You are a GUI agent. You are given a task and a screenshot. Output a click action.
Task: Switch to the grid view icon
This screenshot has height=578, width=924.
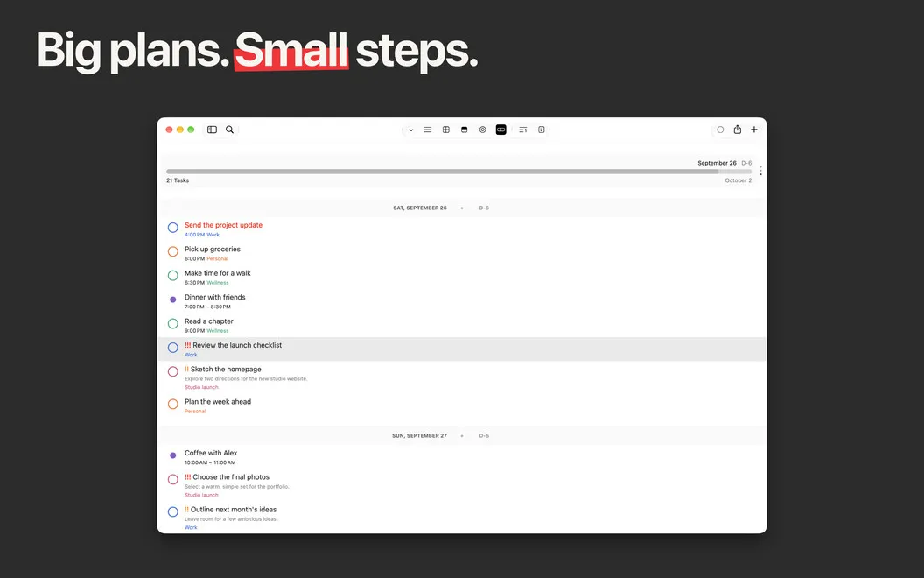coord(446,130)
